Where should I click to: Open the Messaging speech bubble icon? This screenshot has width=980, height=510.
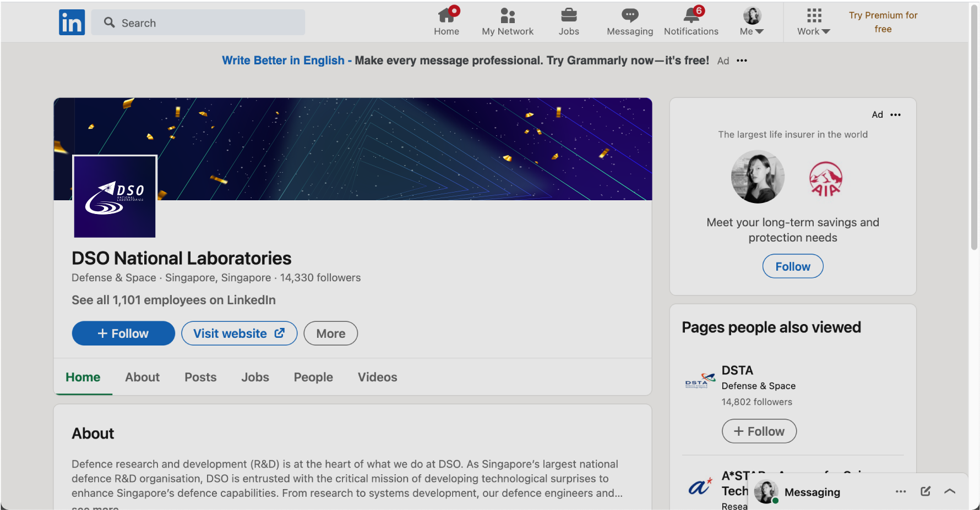[630, 15]
